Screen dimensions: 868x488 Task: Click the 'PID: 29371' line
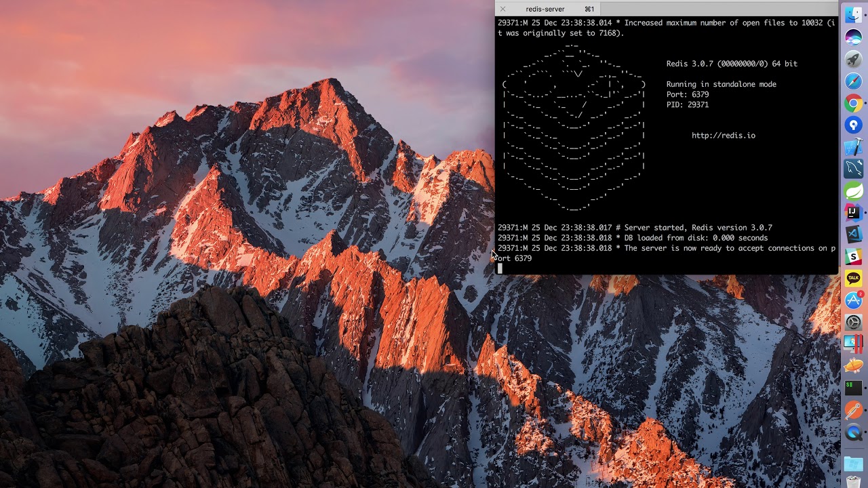(x=688, y=105)
